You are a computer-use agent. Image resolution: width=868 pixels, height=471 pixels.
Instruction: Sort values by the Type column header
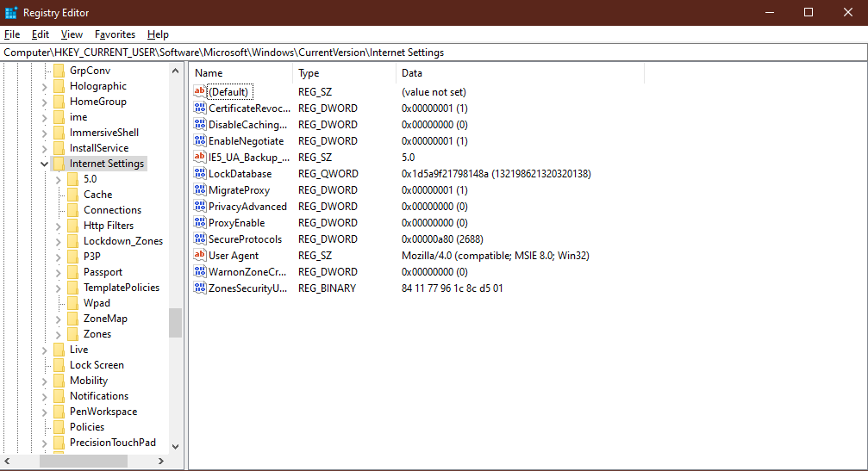(344, 73)
